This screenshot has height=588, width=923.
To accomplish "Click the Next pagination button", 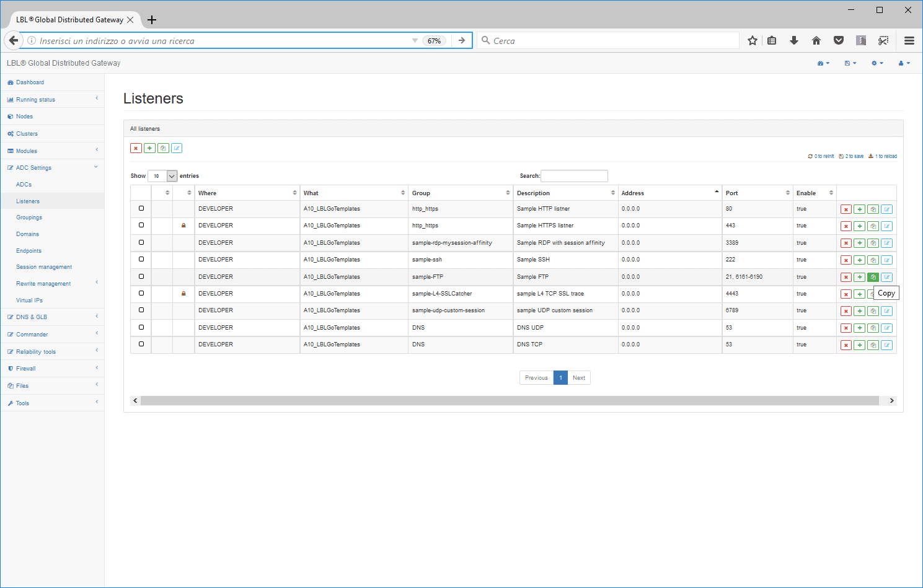I will click(579, 377).
